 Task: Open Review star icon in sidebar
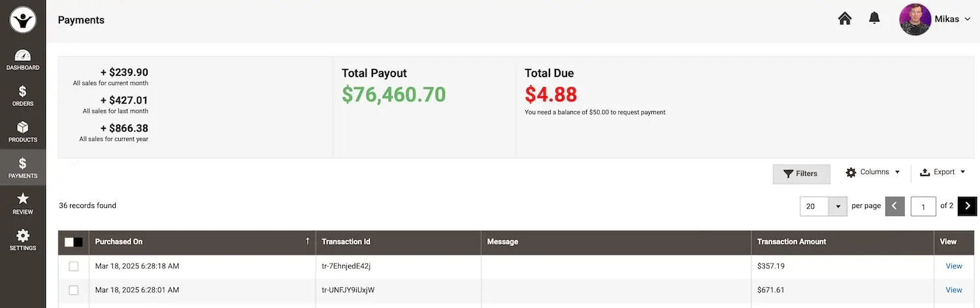[23, 204]
